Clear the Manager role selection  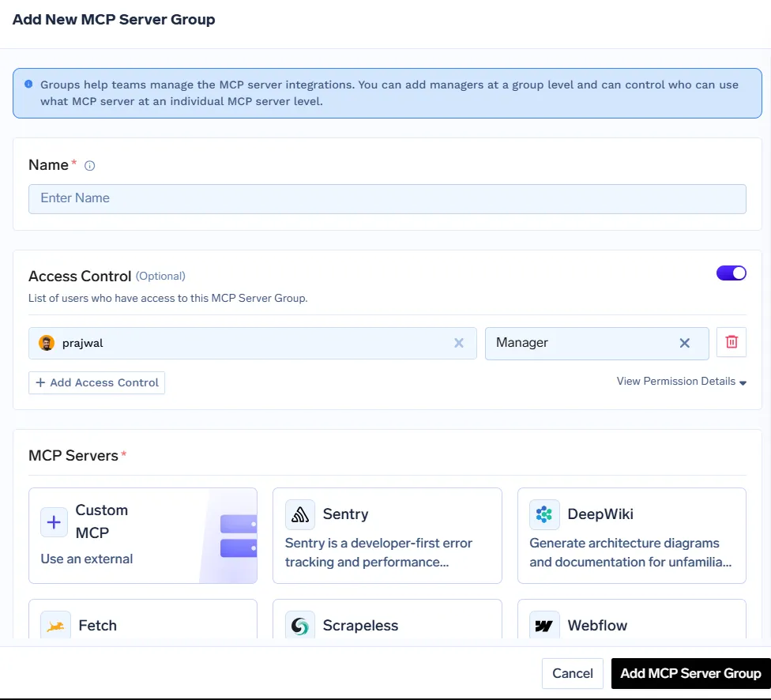coord(684,343)
